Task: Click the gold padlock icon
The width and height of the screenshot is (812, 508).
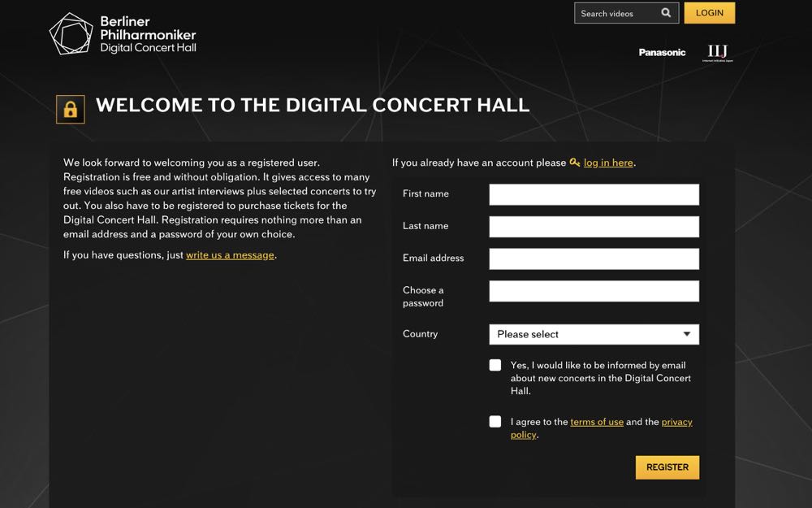Action: pos(71,109)
